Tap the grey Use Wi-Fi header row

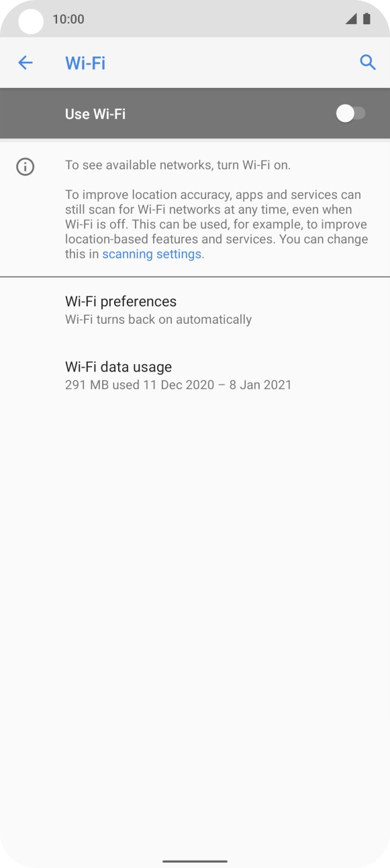coord(195,114)
